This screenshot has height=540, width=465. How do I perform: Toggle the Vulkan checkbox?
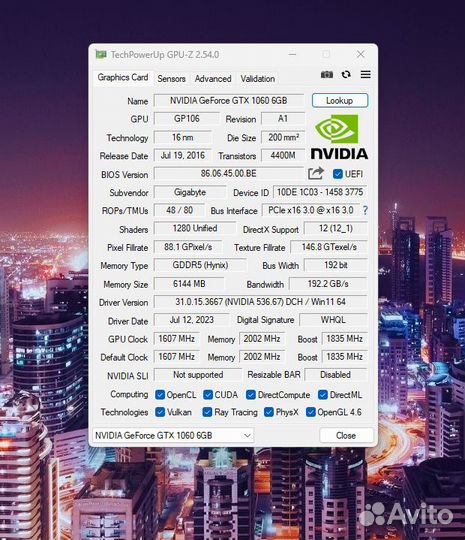[160, 412]
